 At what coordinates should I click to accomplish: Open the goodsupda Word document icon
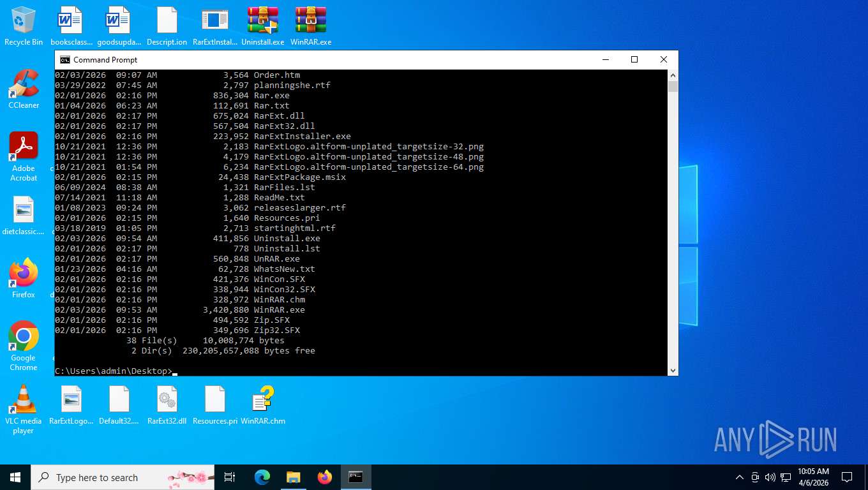click(x=119, y=26)
